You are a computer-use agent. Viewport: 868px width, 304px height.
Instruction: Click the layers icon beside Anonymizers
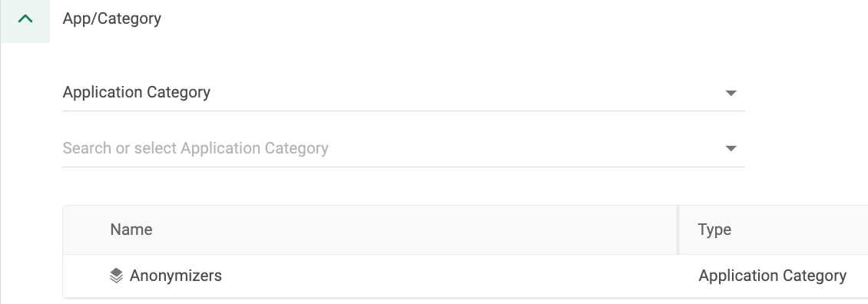click(116, 276)
